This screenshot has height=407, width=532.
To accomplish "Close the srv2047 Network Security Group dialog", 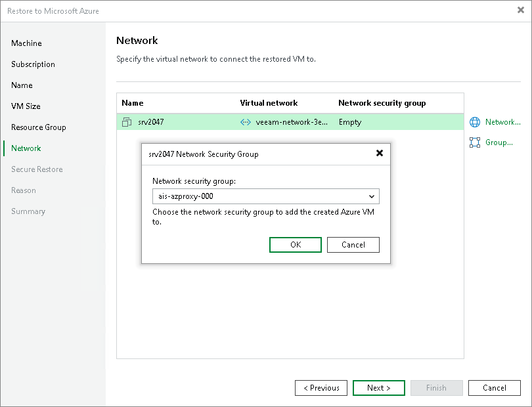I will click(380, 154).
